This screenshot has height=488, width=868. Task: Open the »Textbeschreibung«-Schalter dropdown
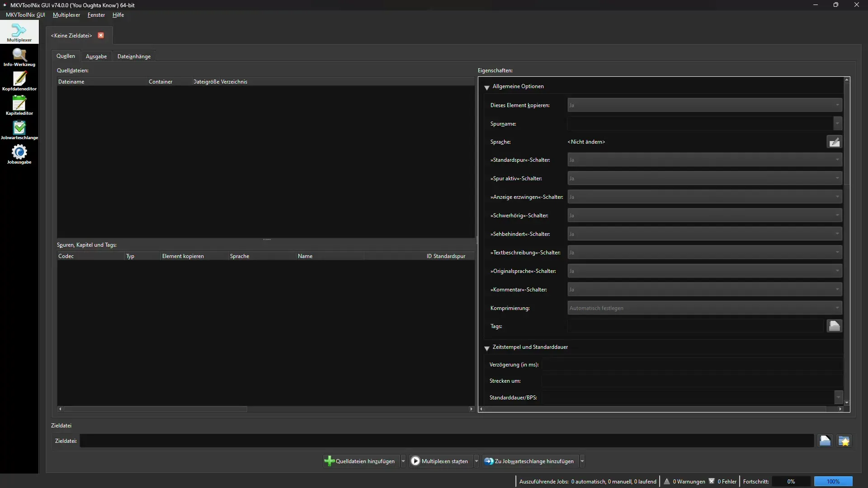[704, 253]
